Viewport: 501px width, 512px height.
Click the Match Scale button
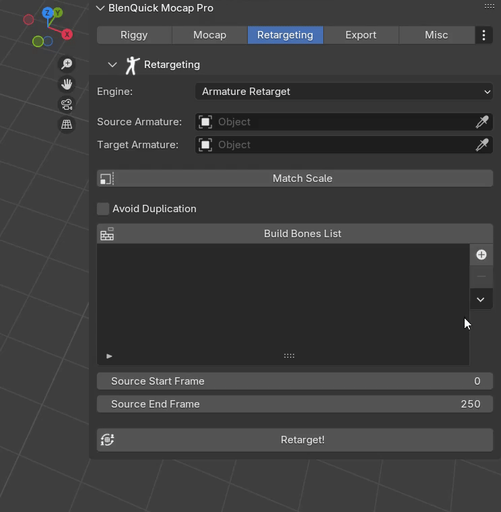[295, 178]
